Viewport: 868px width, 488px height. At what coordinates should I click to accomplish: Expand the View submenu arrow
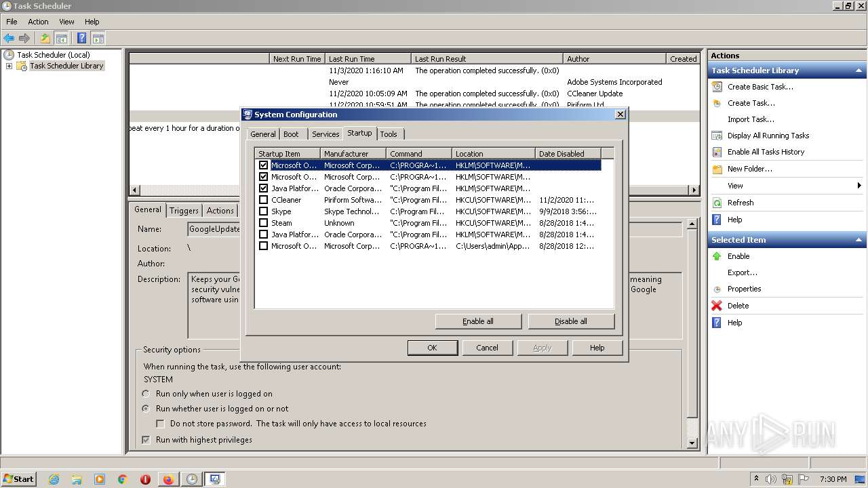coord(859,186)
